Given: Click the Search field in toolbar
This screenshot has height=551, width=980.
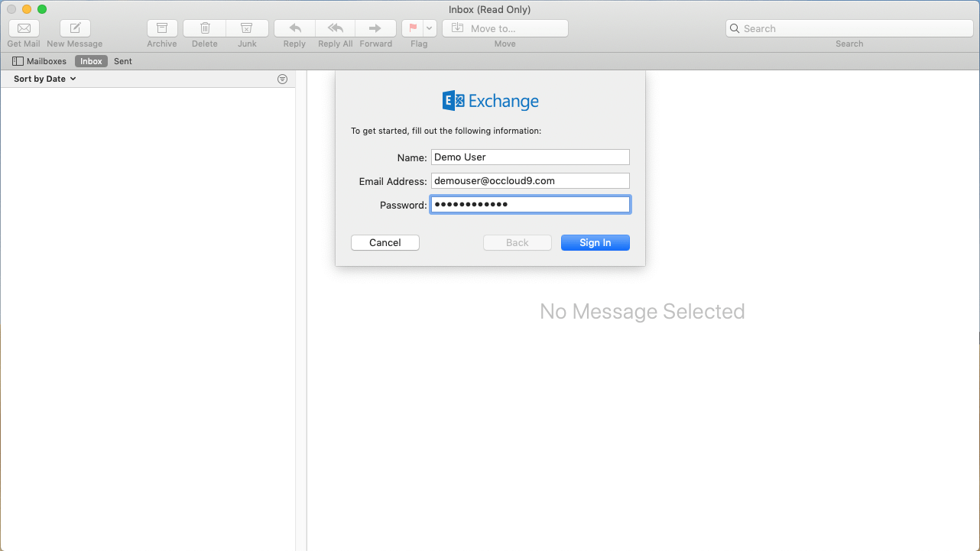Looking at the screenshot, I should click(849, 28).
